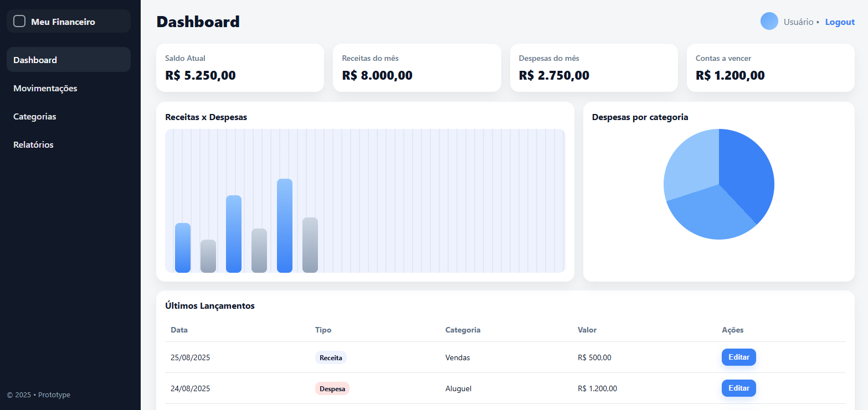Click the Receitas do mês card
This screenshot has width=868, height=410.
[x=417, y=68]
